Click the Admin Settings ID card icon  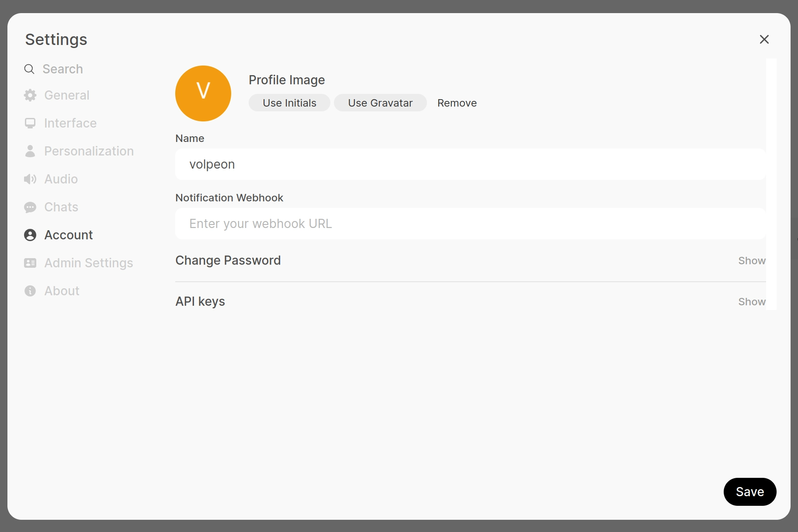(x=30, y=263)
